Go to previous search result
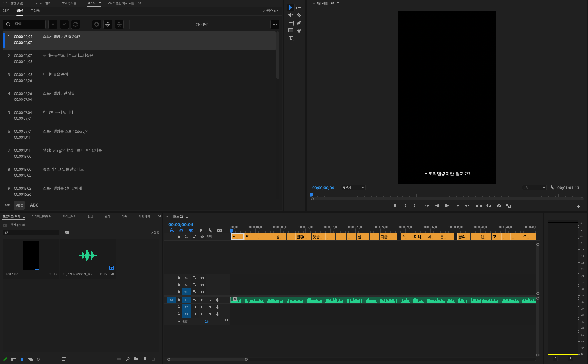The width and height of the screenshot is (588, 364). point(53,24)
